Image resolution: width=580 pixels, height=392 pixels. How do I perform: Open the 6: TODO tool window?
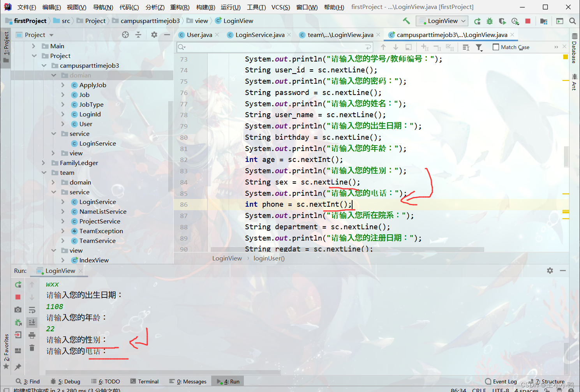coord(106,381)
